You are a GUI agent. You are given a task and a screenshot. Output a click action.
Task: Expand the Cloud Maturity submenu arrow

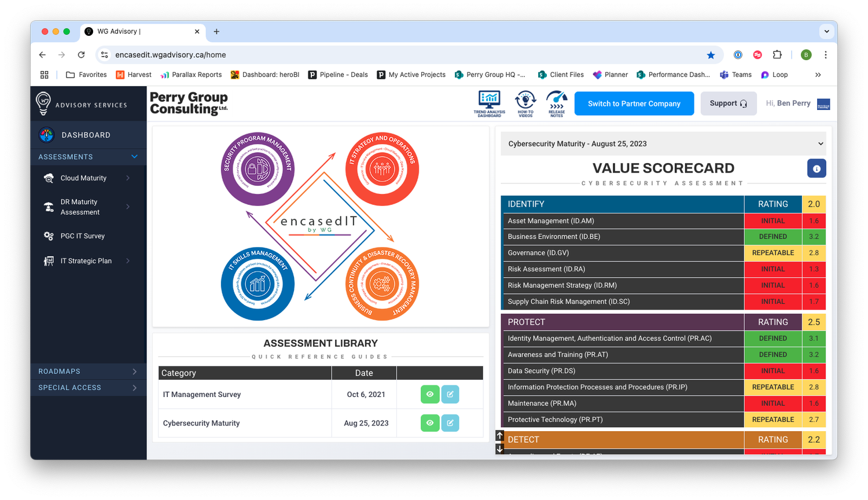(x=128, y=178)
